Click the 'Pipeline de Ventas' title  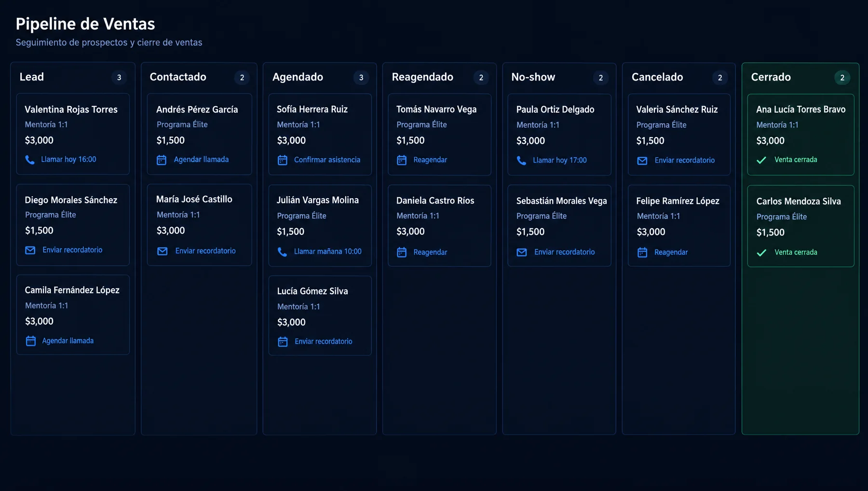85,24
